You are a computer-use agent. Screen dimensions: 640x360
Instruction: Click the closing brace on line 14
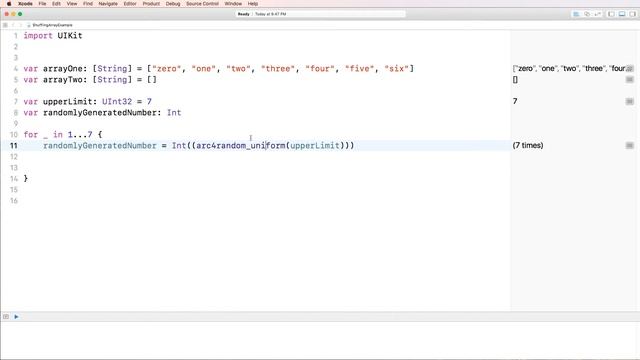[26, 178]
